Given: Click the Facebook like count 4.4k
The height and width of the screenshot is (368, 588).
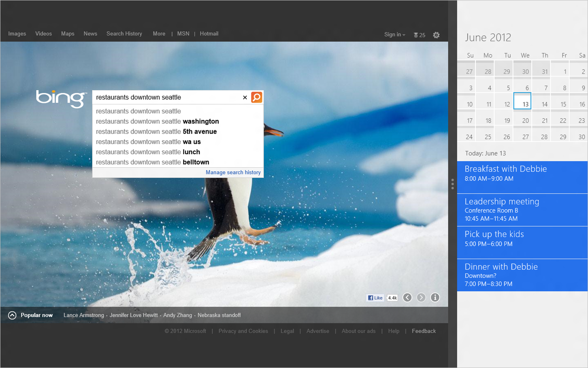Looking at the screenshot, I should (x=392, y=298).
